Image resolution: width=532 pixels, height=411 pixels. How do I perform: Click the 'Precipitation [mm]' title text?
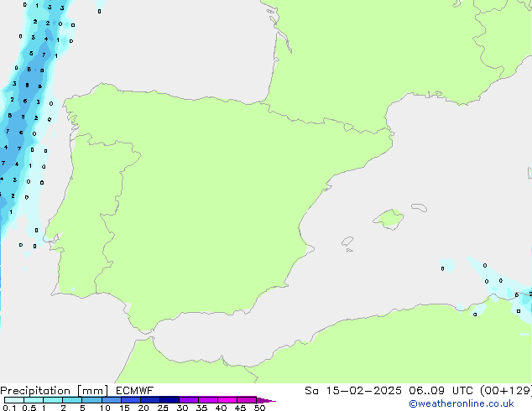pos(55,391)
